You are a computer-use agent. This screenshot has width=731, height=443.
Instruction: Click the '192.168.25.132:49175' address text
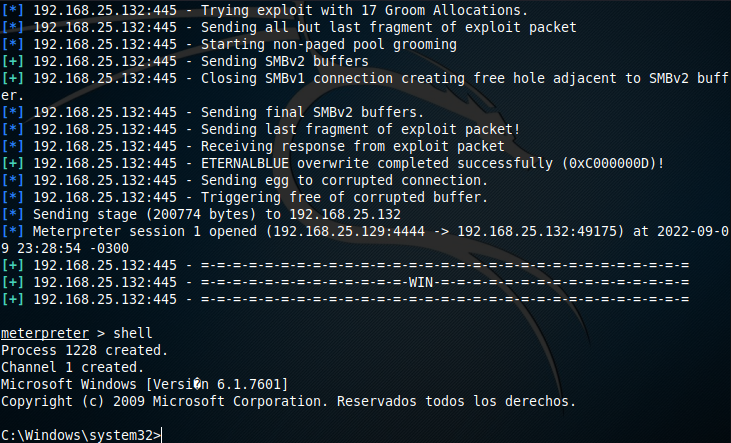[537, 231]
